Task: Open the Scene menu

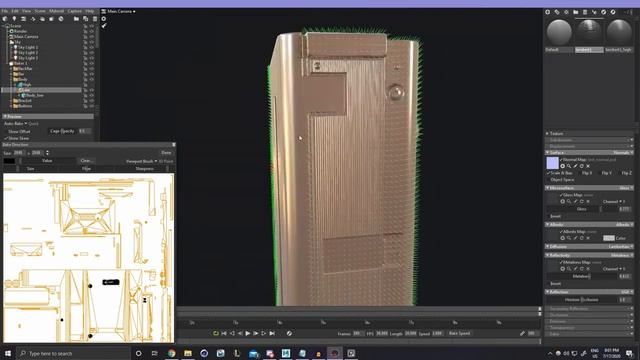Action: click(x=40, y=11)
